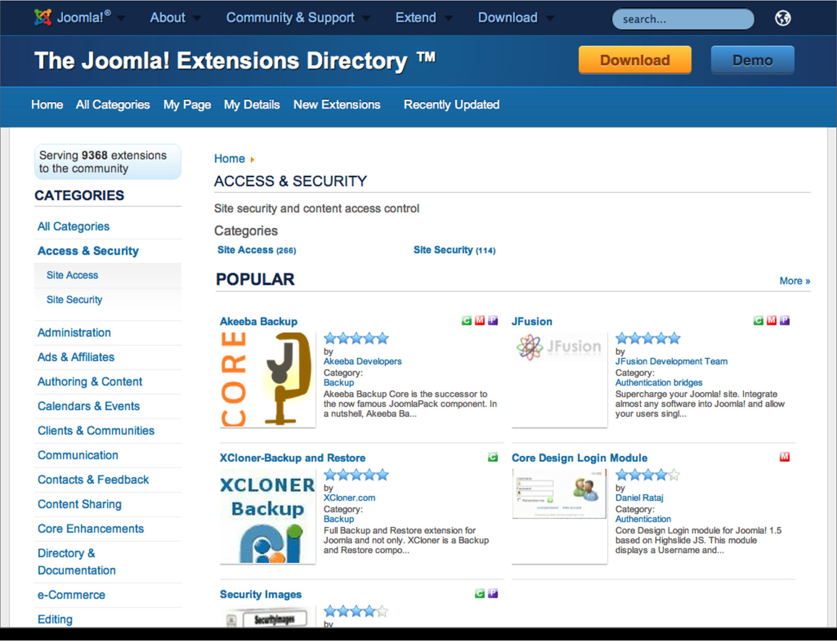Expand the Community & Support dropdown
Viewport: 837px width, 644px height.
(298, 18)
